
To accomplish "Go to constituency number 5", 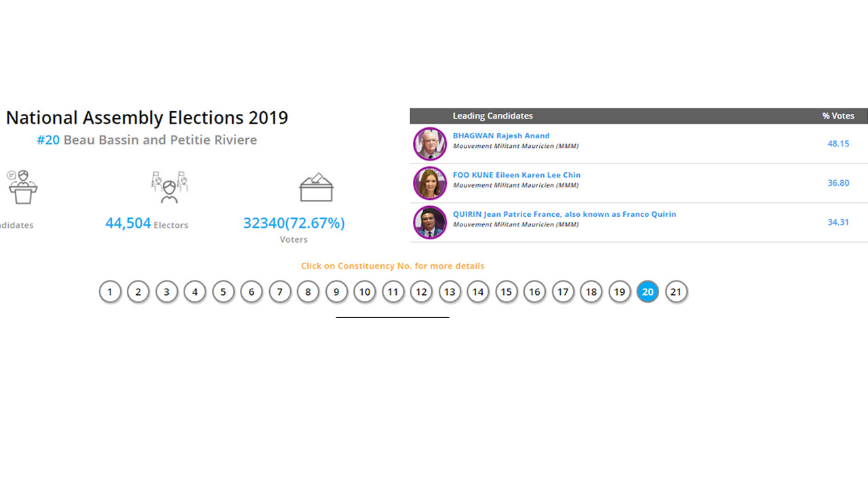I will 223,292.
